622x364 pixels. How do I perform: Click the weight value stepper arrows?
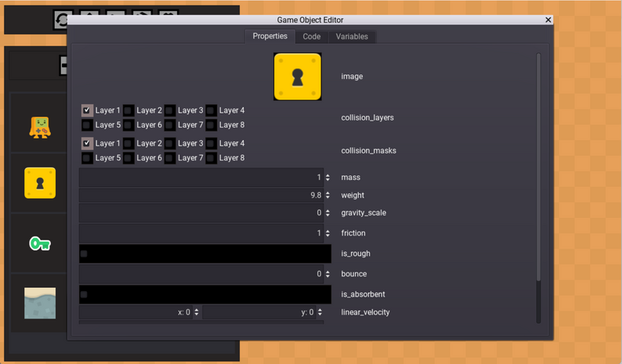coord(327,195)
